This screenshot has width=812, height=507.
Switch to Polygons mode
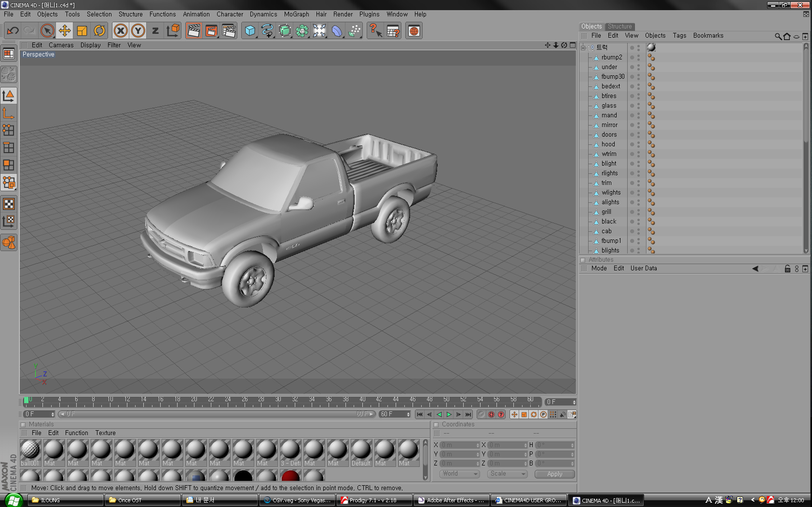[x=9, y=165]
